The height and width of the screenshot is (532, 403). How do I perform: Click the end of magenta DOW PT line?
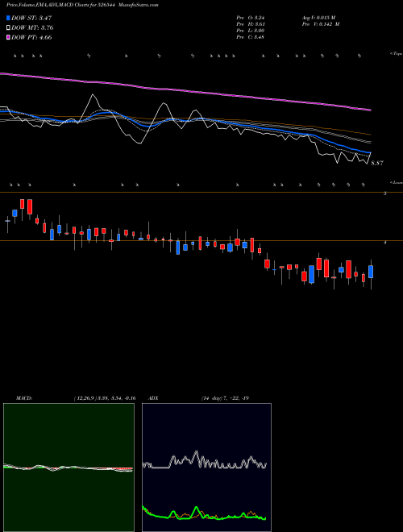click(x=370, y=110)
